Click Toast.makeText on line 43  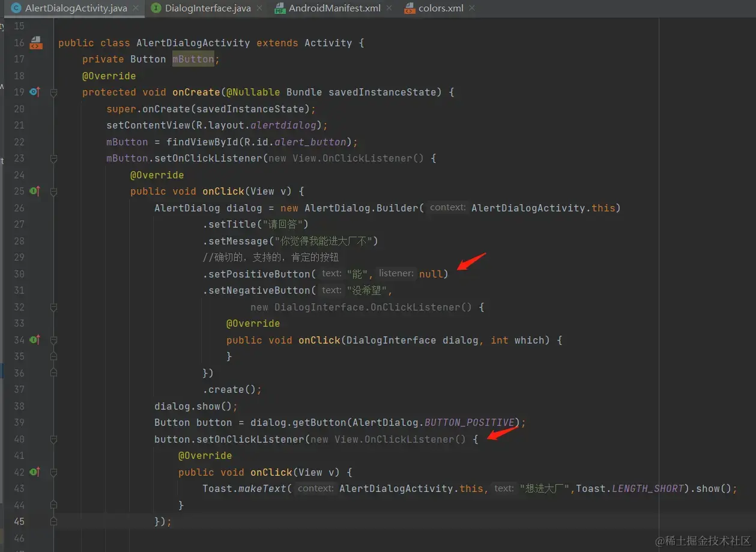tap(244, 488)
